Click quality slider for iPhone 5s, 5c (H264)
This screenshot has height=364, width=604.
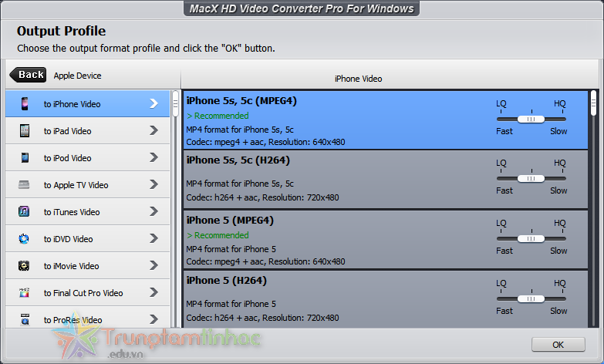tap(531, 179)
